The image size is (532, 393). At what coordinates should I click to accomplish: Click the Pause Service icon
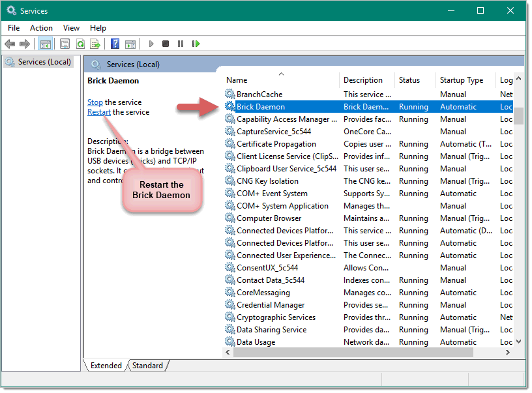pos(181,44)
